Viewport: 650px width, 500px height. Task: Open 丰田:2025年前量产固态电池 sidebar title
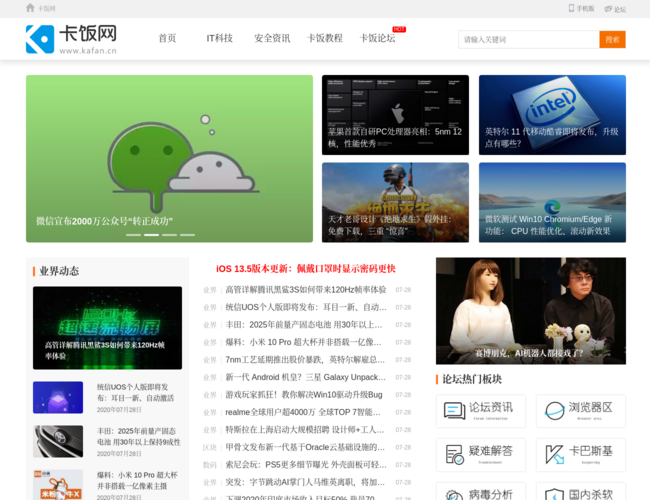pos(139,437)
